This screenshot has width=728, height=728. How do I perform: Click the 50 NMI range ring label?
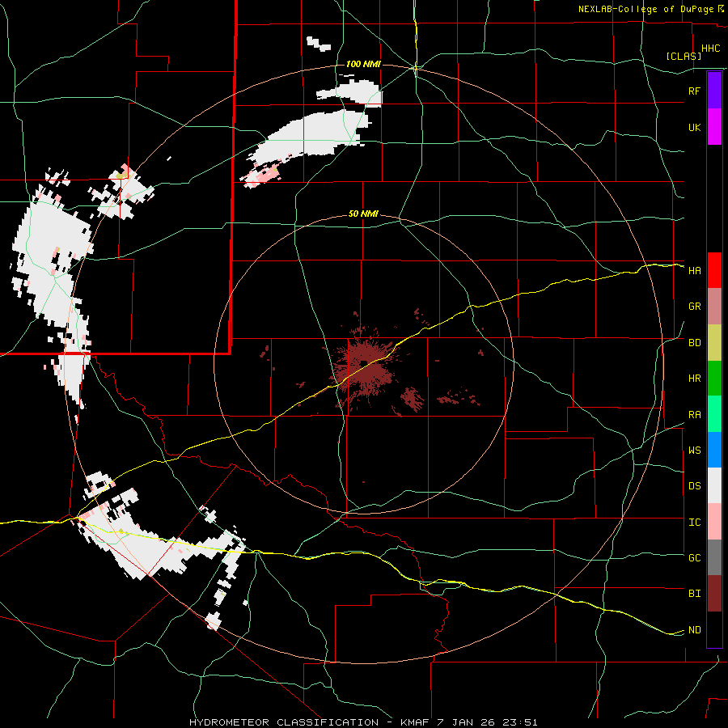point(363,214)
